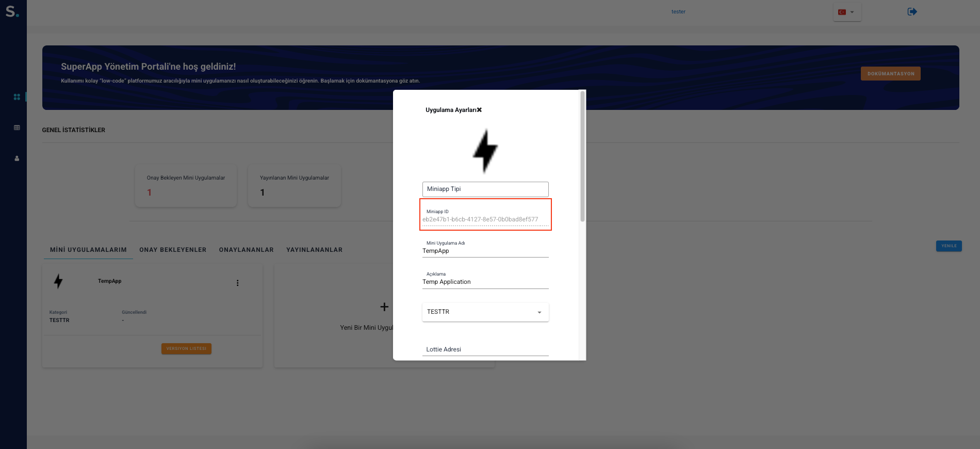Viewport: 980px width, 449px height.
Task: Click the logout icon in top bar
Action: pos(912,11)
